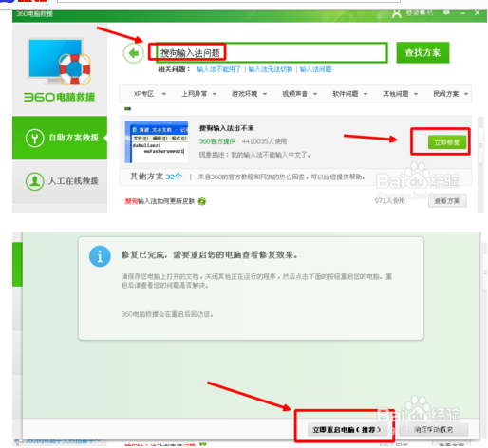Viewport: 488px width, 448px height.
Task: Click the user account icon in title bar
Action: pos(397,13)
